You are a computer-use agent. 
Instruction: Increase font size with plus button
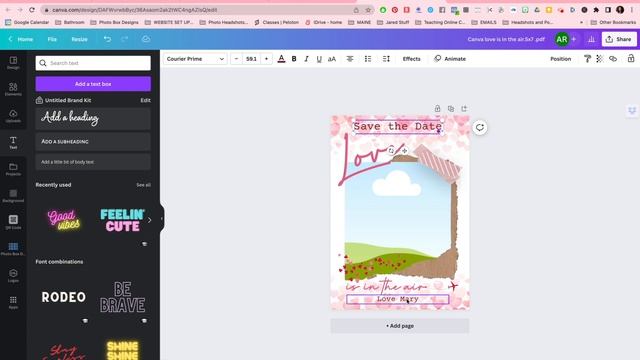click(x=267, y=59)
